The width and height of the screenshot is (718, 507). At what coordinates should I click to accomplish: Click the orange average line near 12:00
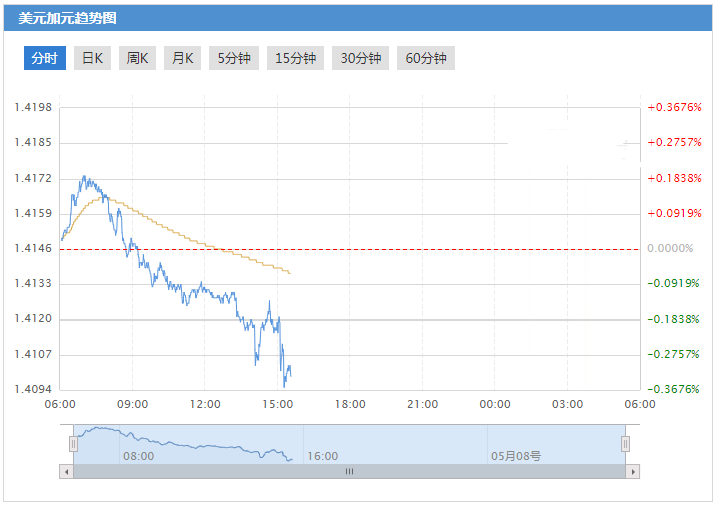tap(205, 243)
